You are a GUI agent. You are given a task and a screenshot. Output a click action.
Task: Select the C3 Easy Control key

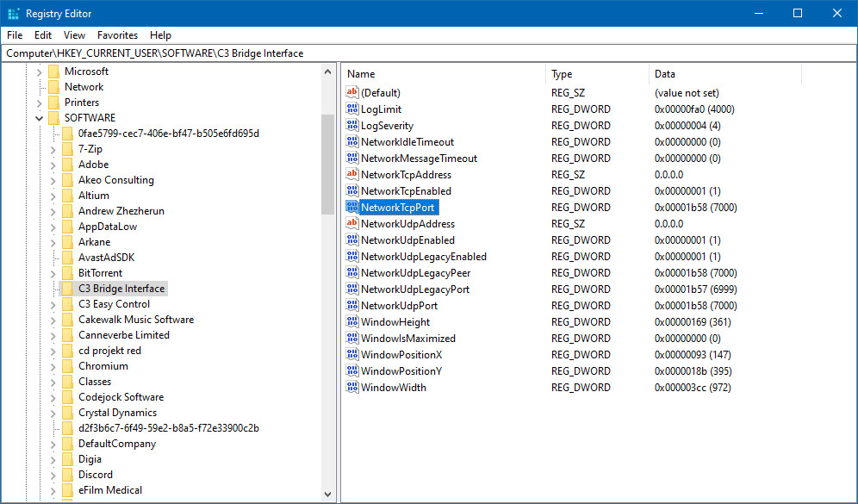[114, 304]
